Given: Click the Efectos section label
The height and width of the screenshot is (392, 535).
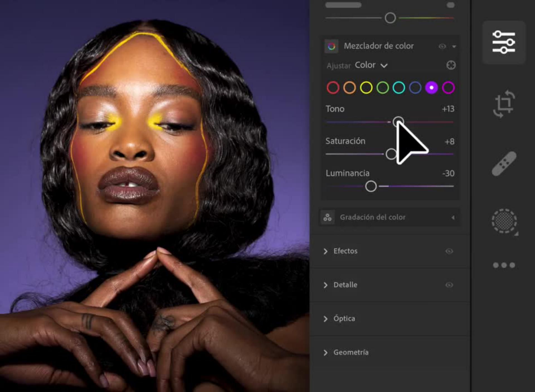Looking at the screenshot, I should point(345,251).
